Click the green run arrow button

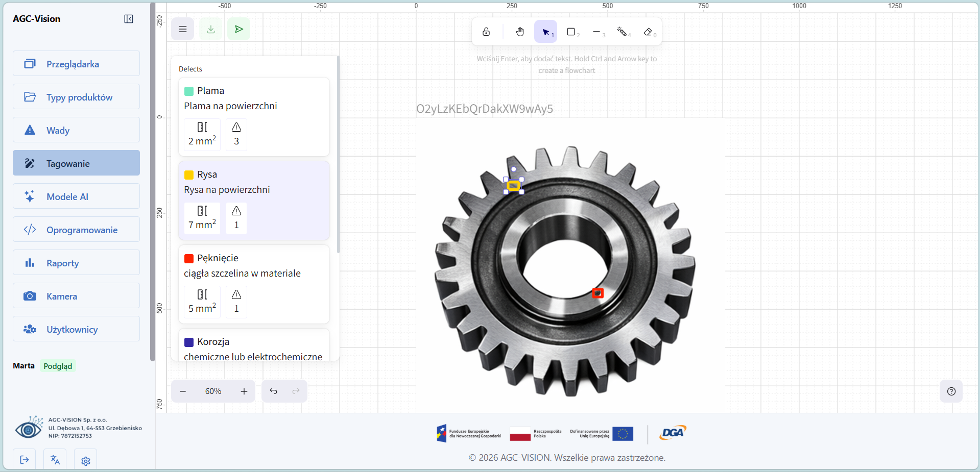tap(238, 29)
